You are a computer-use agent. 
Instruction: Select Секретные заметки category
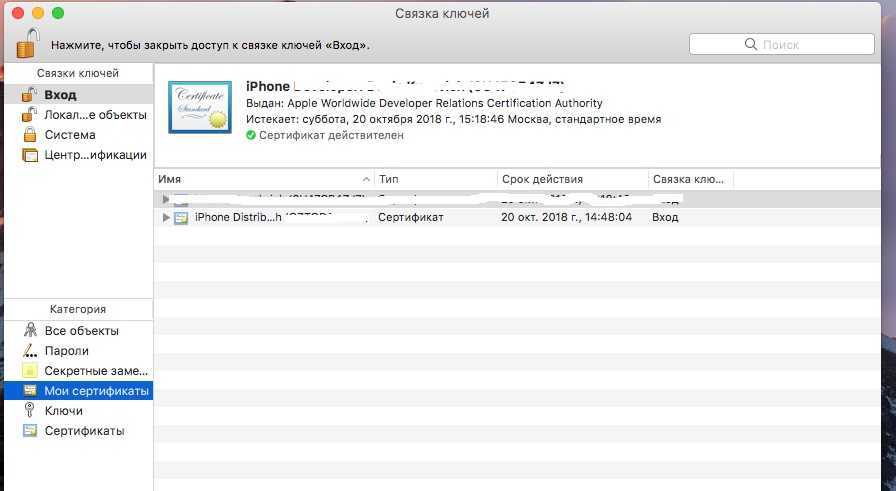point(96,371)
